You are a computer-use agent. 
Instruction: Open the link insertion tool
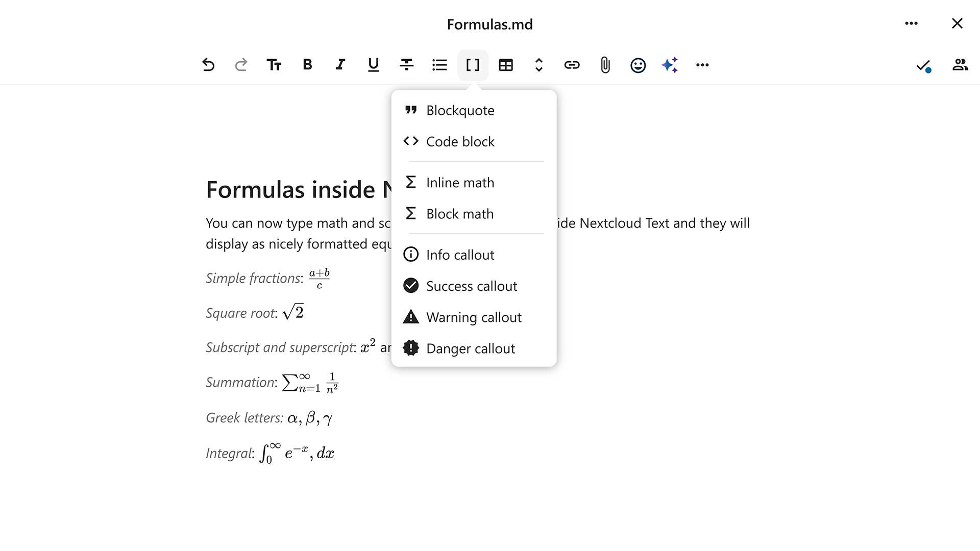click(x=572, y=65)
